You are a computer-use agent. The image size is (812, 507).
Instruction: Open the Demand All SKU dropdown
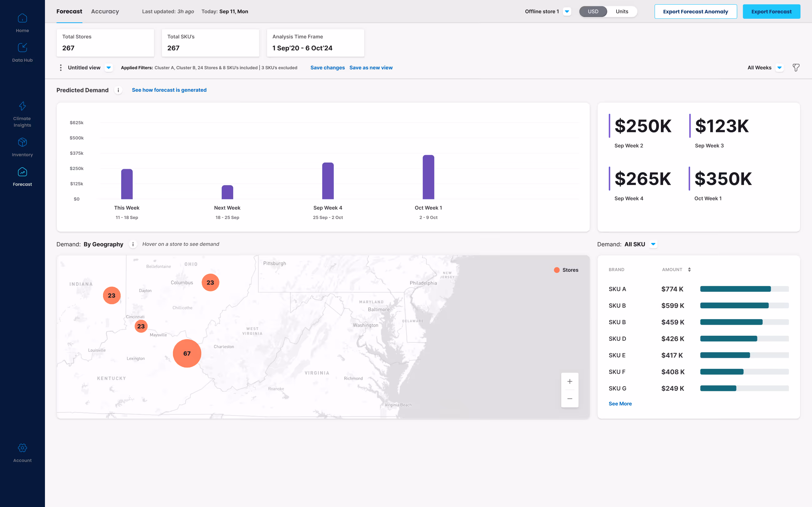653,244
